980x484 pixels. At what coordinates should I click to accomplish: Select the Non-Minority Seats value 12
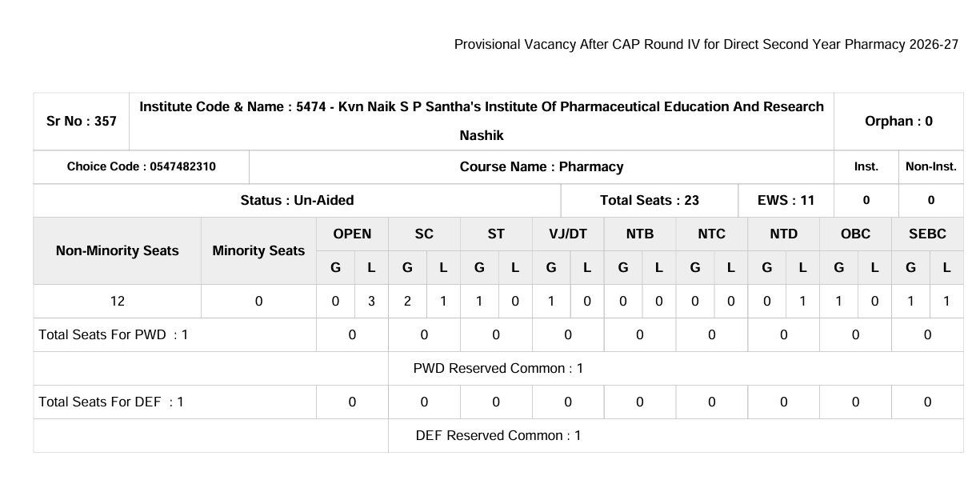118,302
